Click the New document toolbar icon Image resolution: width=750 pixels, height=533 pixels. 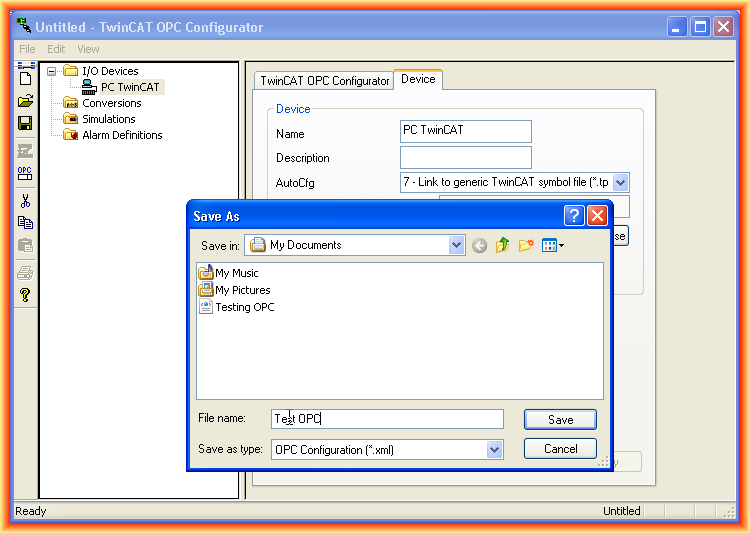[25, 76]
